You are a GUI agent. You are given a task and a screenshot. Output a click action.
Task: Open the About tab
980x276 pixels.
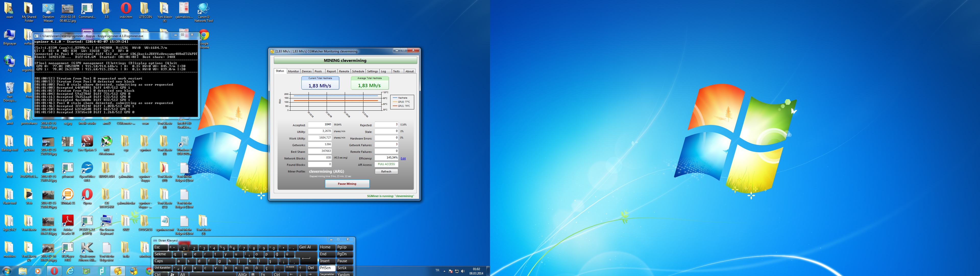(x=409, y=71)
